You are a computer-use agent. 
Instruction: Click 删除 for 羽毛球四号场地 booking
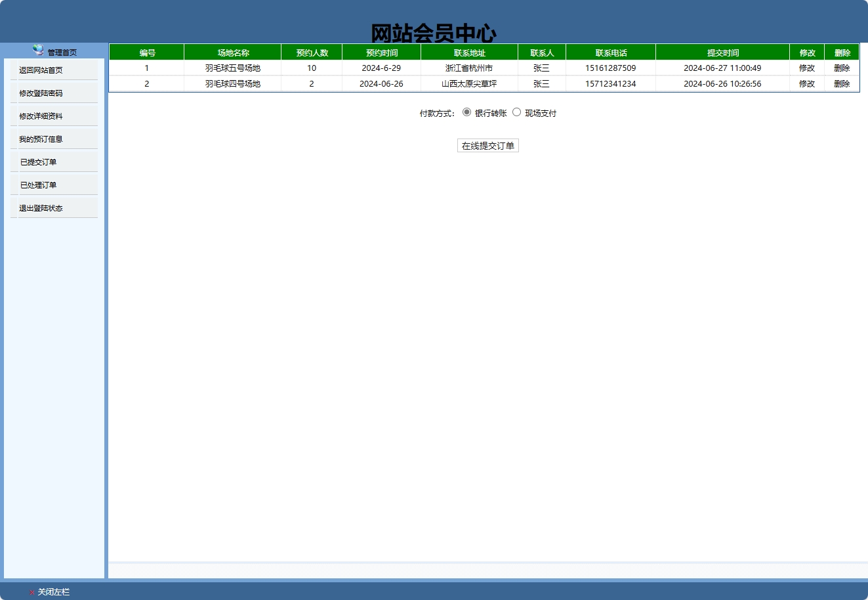tap(842, 83)
